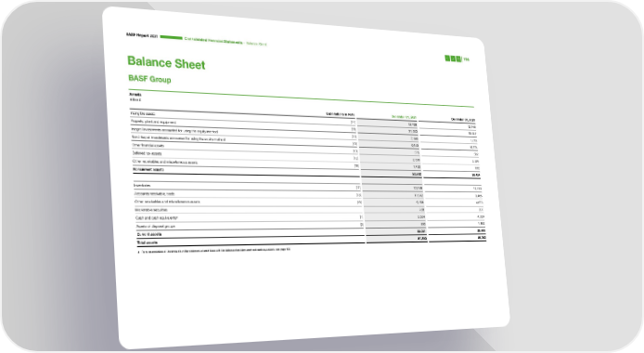Select the Assets table label
644x353 pixels.
pyautogui.click(x=135, y=95)
